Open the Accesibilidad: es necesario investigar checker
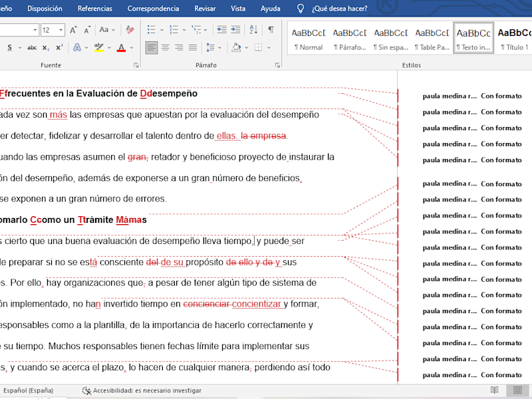Viewport: 532px width, 399px height. [142, 390]
